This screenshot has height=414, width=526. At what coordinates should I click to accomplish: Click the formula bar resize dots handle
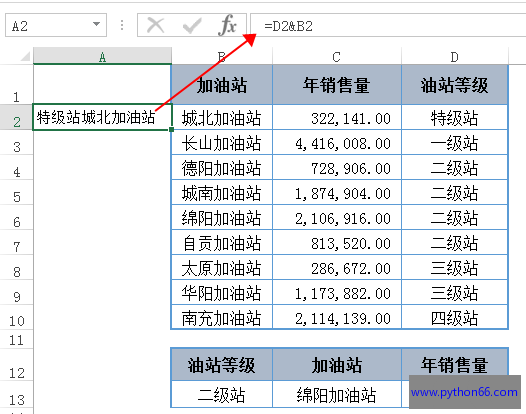tap(122, 25)
